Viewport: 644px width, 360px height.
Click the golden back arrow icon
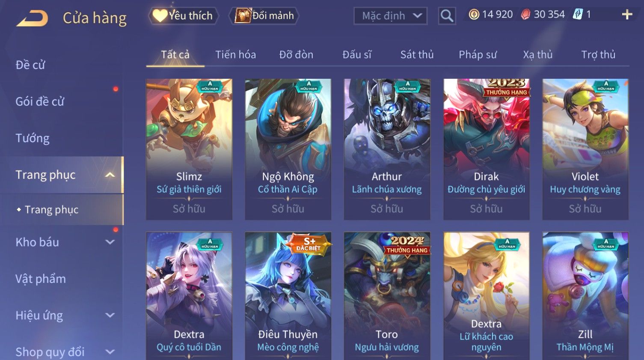point(32,18)
